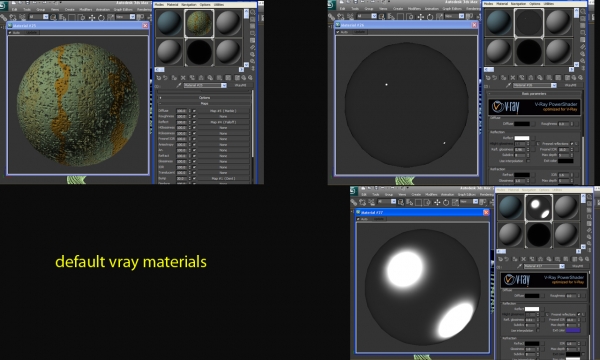Toggle Fresnel reflections checkbox in Material #26 editor
The image size is (600, 360).
tap(572, 143)
